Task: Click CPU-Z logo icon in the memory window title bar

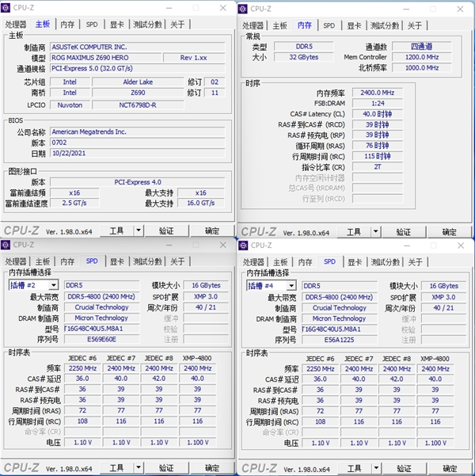Action: coord(244,8)
